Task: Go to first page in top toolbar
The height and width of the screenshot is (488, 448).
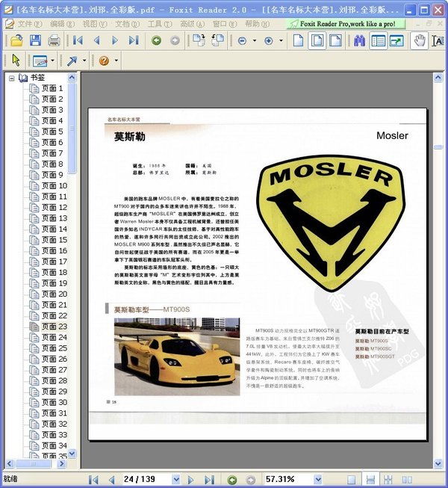Action: click(78, 40)
